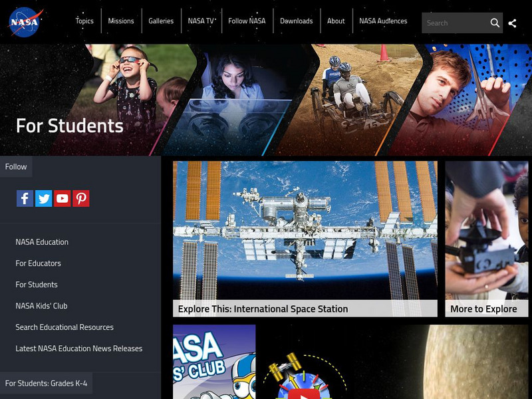Image resolution: width=532 pixels, height=399 pixels.
Task: Click inside the Search input field
Action: point(455,23)
